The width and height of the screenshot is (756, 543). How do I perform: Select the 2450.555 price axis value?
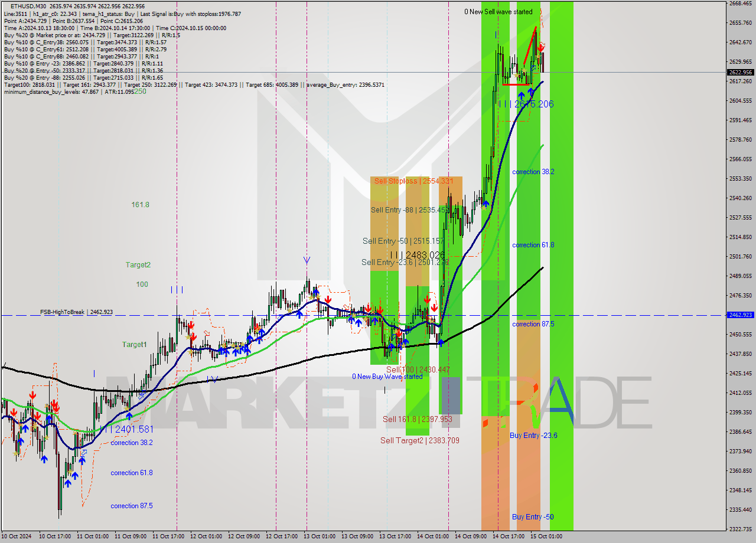tap(740, 334)
